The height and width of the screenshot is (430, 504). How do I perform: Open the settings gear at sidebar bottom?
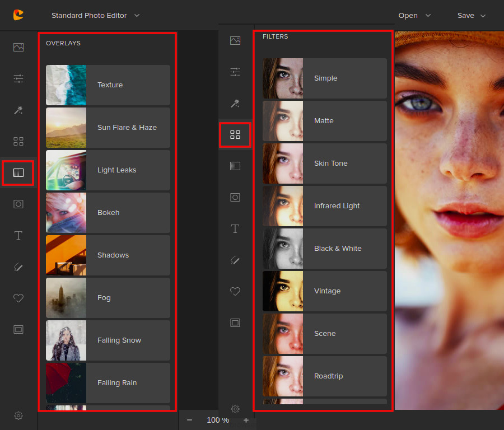tap(18, 416)
